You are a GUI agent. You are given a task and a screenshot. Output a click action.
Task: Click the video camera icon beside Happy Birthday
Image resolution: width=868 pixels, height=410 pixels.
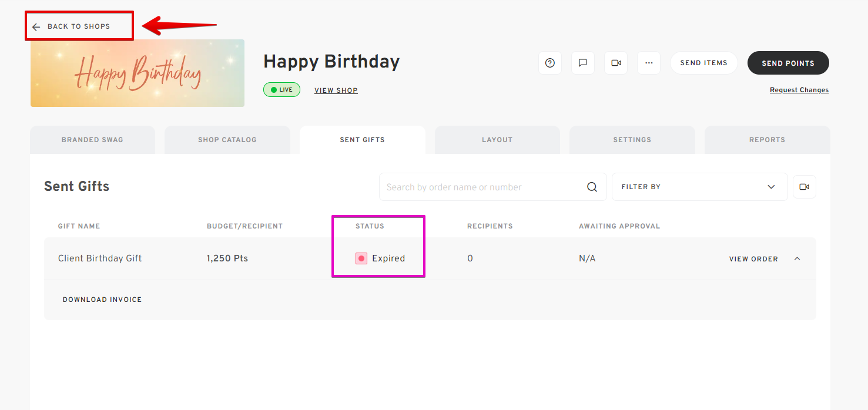tap(616, 63)
